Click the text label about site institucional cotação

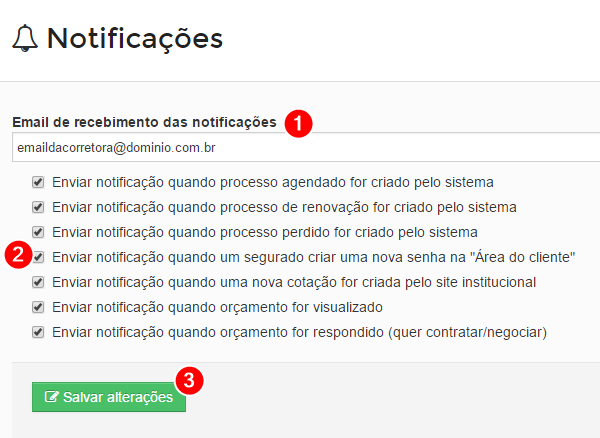coord(294,282)
